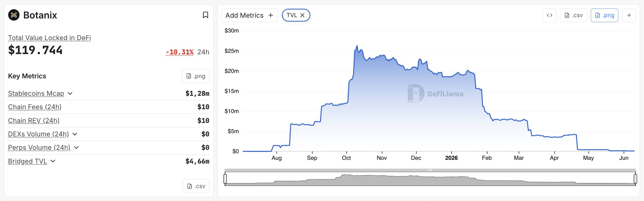
Task: Expand Bridged TVL breakdown
Action: coord(53,161)
